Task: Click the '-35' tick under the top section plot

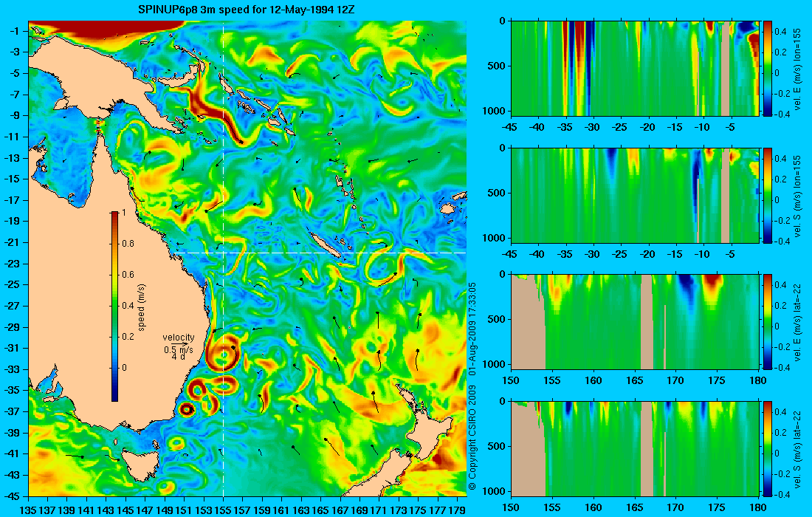Action: [565, 128]
